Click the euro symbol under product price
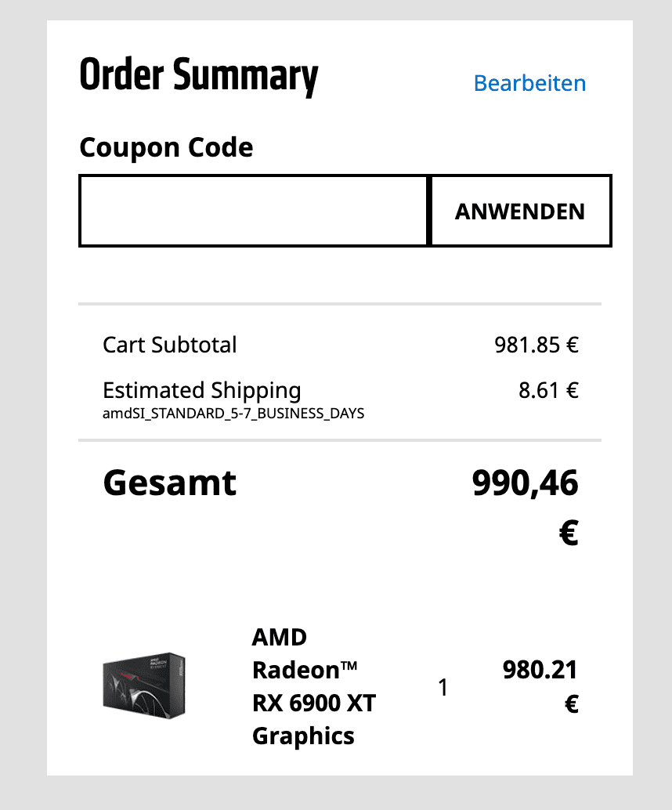Viewport: 672px width, 810px height. pos(571,703)
